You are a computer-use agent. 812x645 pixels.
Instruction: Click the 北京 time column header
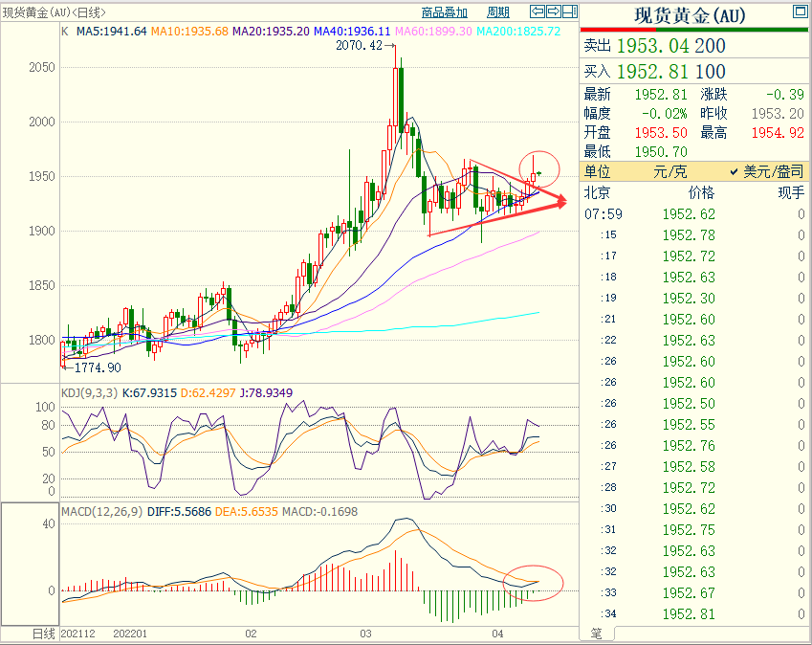point(597,192)
